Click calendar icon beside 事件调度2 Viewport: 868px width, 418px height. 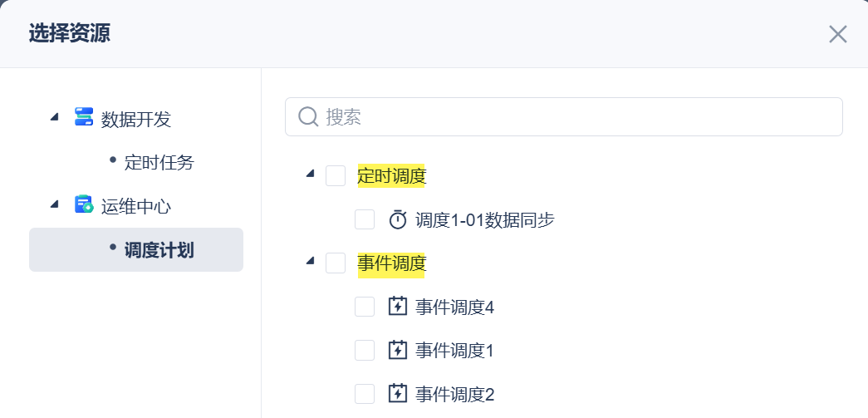tap(398, 393)
